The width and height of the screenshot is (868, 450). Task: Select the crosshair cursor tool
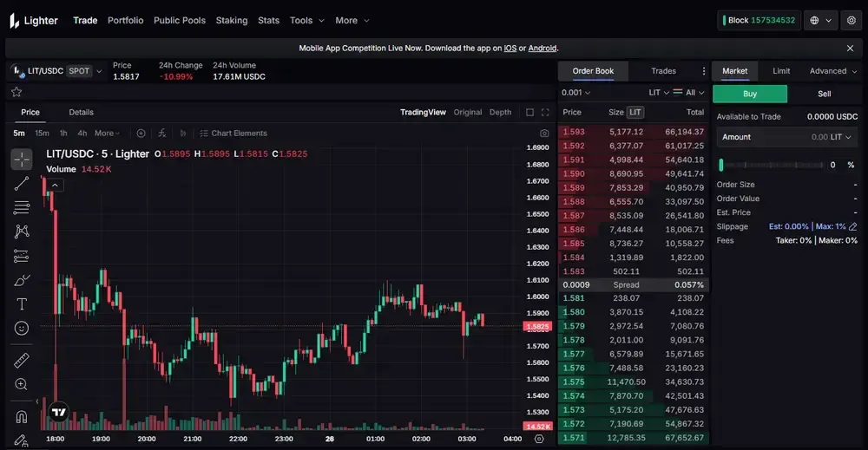coord(22,160)
